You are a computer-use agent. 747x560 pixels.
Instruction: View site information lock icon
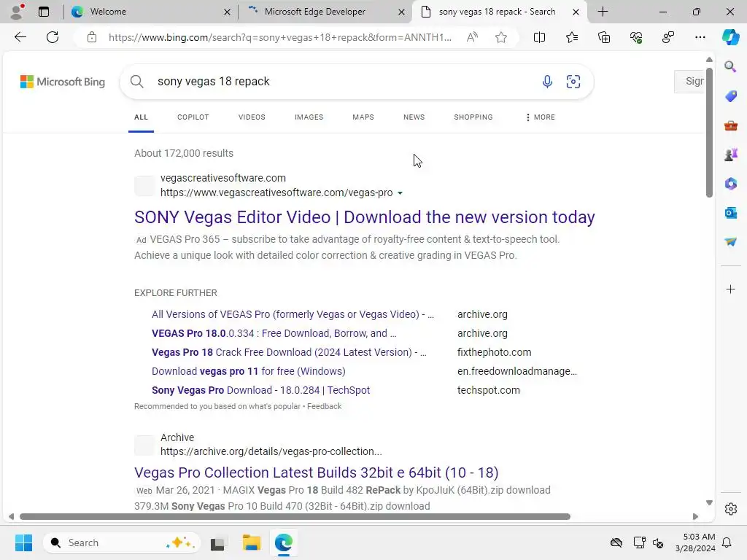point(92,37)
